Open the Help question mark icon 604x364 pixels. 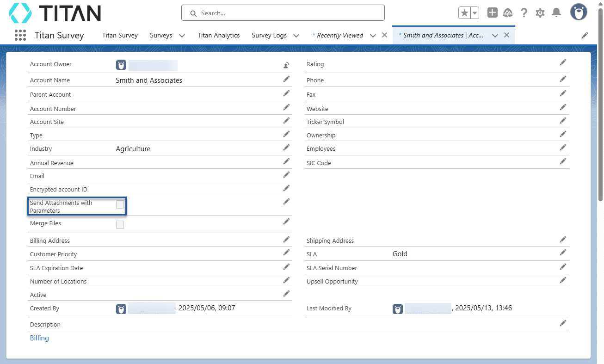(524, 13)
